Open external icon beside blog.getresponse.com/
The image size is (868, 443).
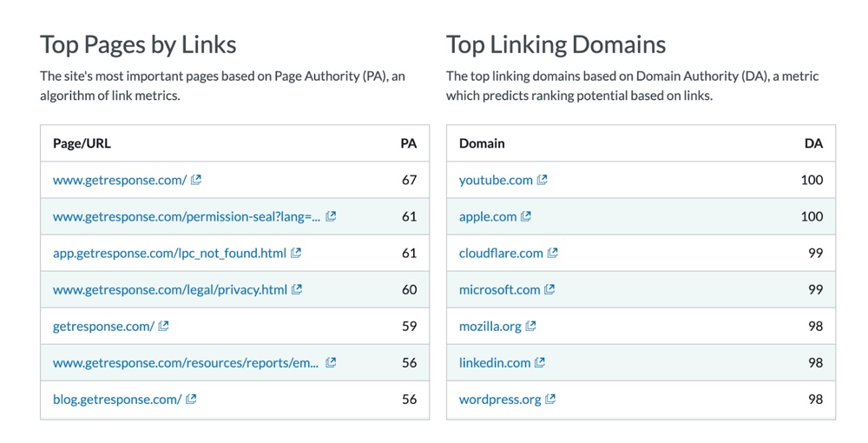191,399
